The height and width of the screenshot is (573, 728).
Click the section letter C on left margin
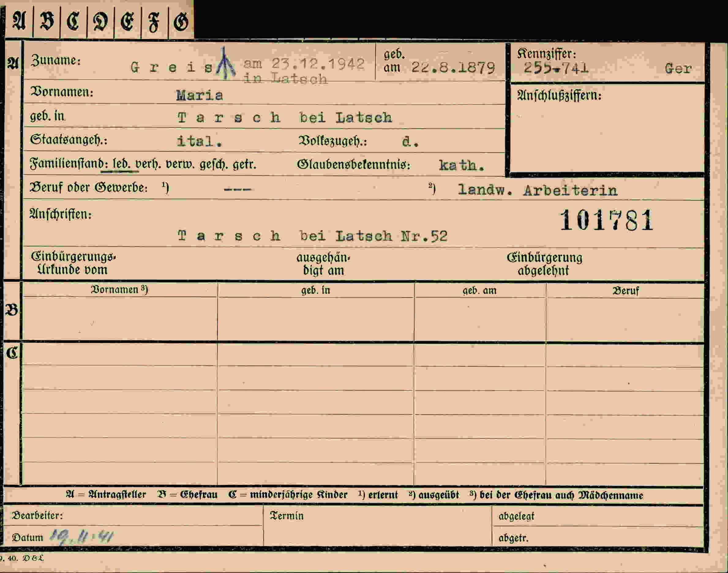[12, 353]
